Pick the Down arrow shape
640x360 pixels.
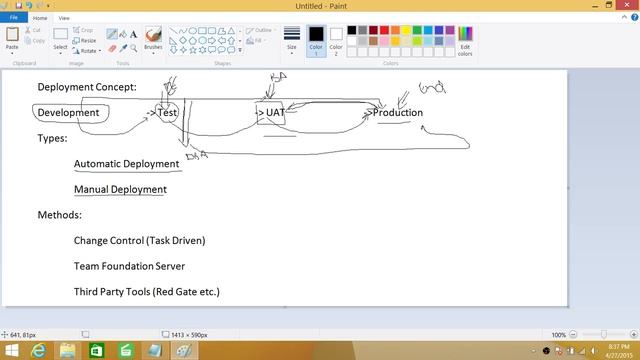click(x=173, y=50)
